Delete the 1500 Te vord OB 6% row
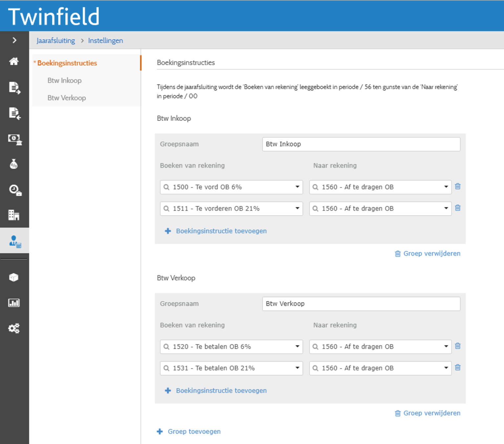Screen dimensions: 504x444 click(458, 187)
